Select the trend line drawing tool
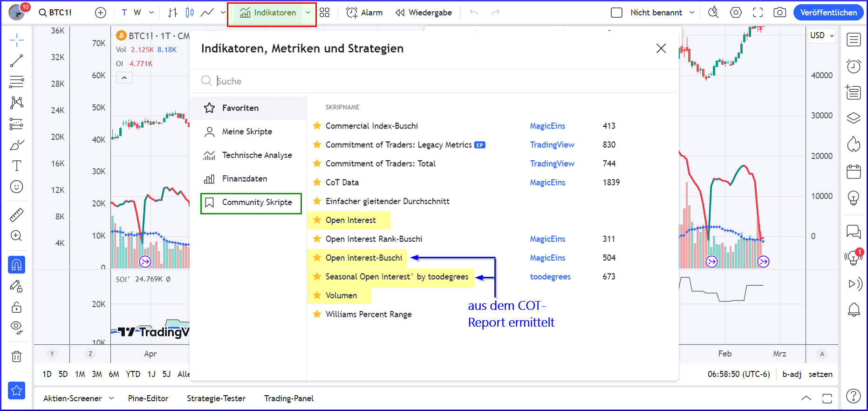The height and width of the screenshot is (411, 868). click(17, 61)
